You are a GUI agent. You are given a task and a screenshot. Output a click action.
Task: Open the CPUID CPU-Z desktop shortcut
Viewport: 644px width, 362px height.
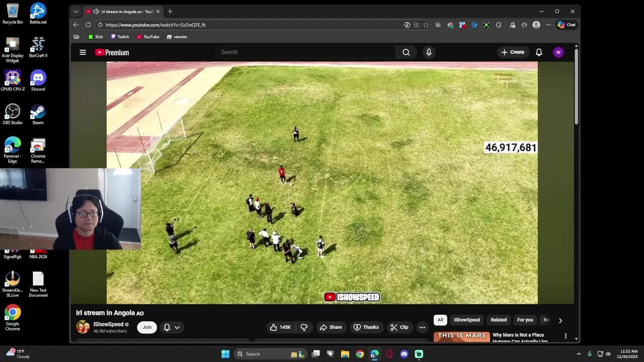click(x=13, y=81)
